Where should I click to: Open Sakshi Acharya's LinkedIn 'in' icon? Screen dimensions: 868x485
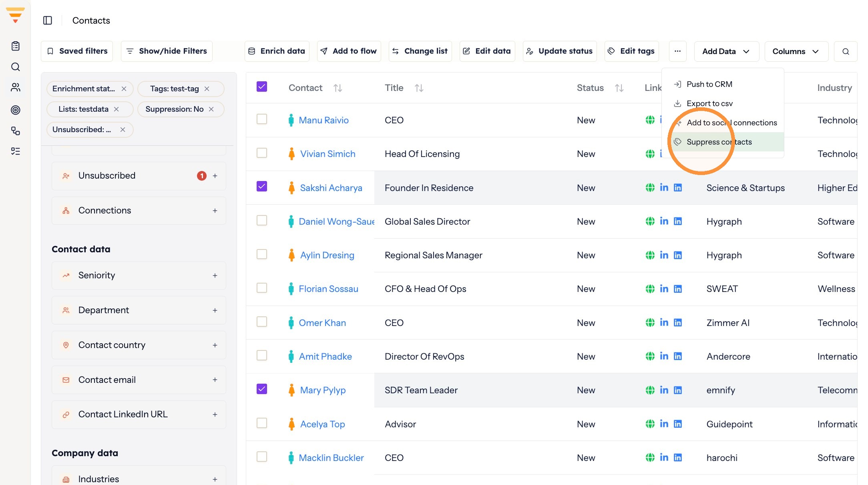click(x=664, y=188)
